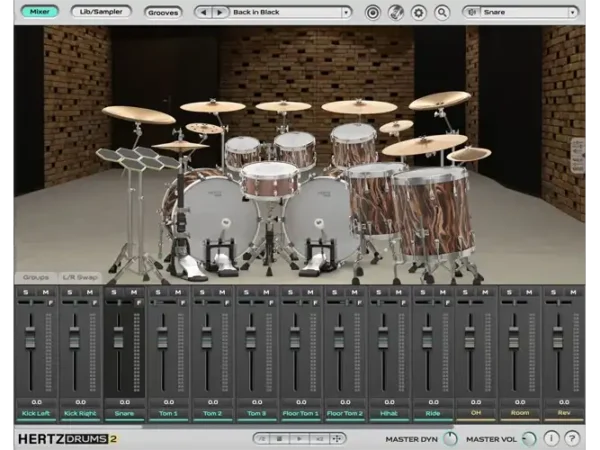This screenshot has width=600, height=450.
Task: Click the mixer horizontal scrollbar
Action: coord(298,426)
